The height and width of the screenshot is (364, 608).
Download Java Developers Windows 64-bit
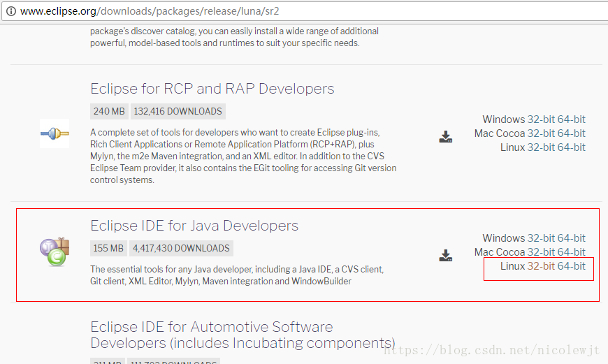tap(571, 238)
